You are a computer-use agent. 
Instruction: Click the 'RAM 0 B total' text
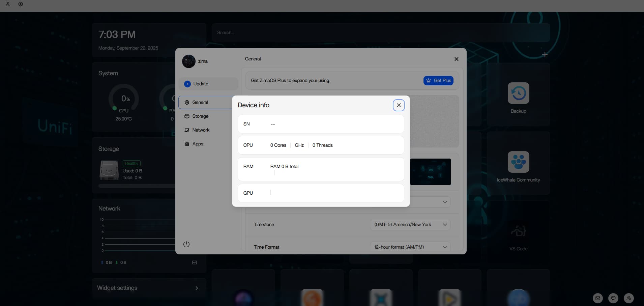click(284, 167)
